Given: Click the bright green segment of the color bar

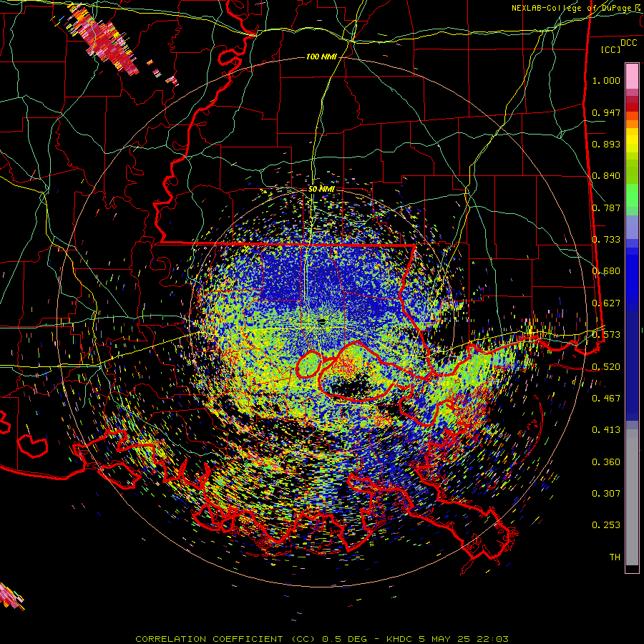Looking at the screenshot, I should point(632,195).
